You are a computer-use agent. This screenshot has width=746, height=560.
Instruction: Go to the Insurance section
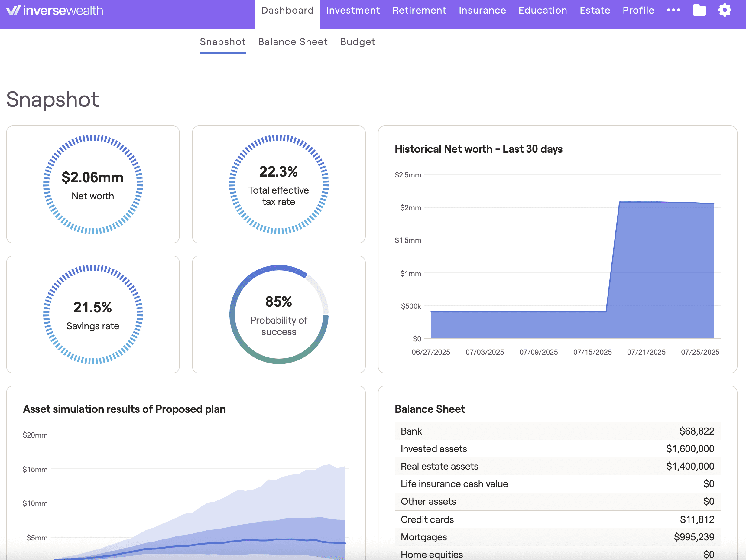482,10
